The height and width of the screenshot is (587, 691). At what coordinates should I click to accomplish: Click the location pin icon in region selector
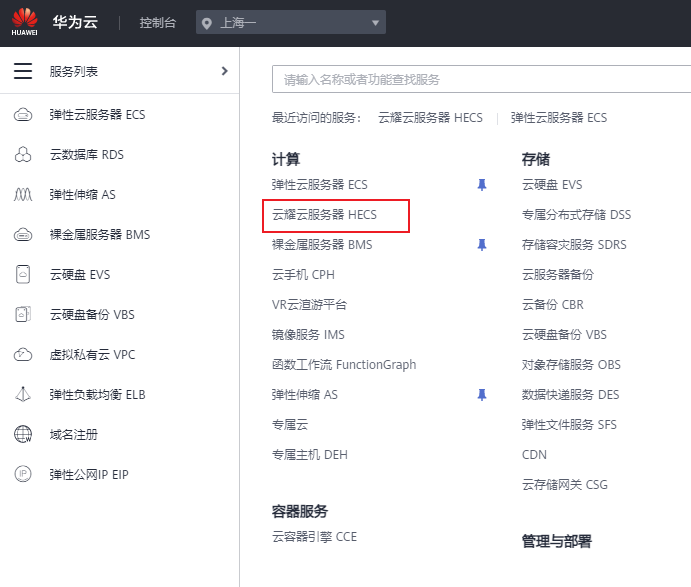[x=206, y=23]
